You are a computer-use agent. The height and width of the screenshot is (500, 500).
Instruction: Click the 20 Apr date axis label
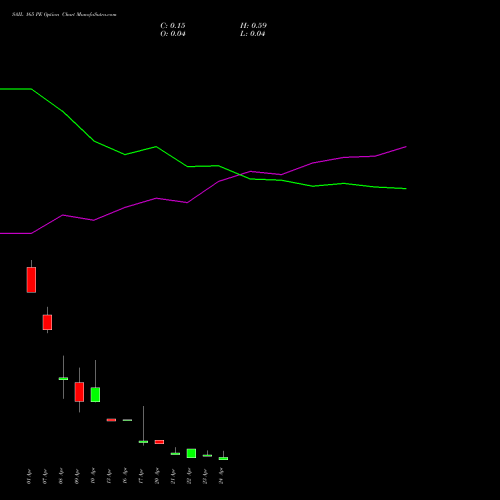(157, 476)
